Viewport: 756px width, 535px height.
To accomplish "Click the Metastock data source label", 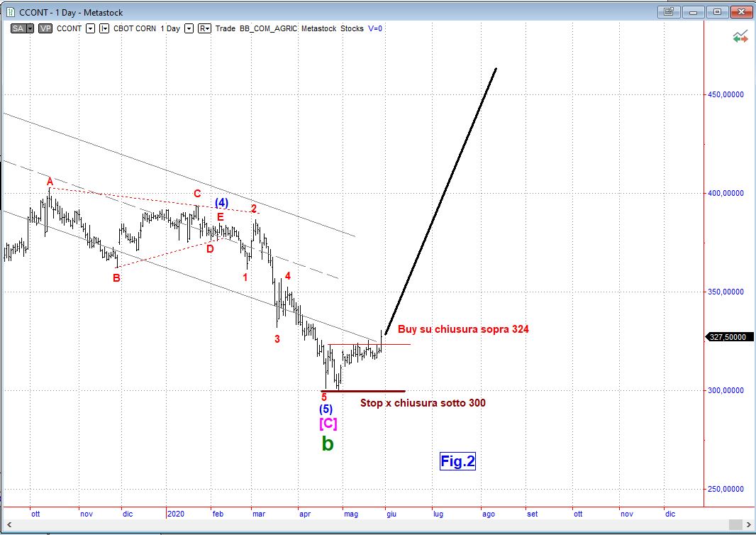I will tap(318, 28).
